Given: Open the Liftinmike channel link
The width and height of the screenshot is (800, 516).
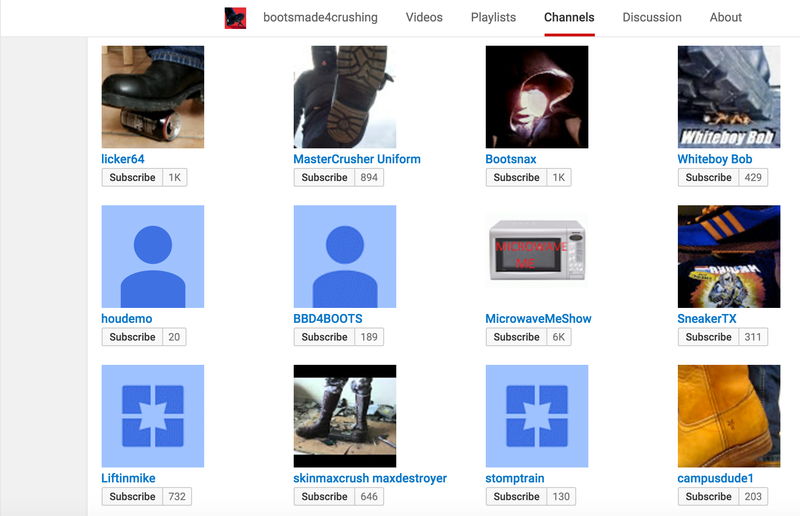Looking at the screenshot, I should click(128, 478).
